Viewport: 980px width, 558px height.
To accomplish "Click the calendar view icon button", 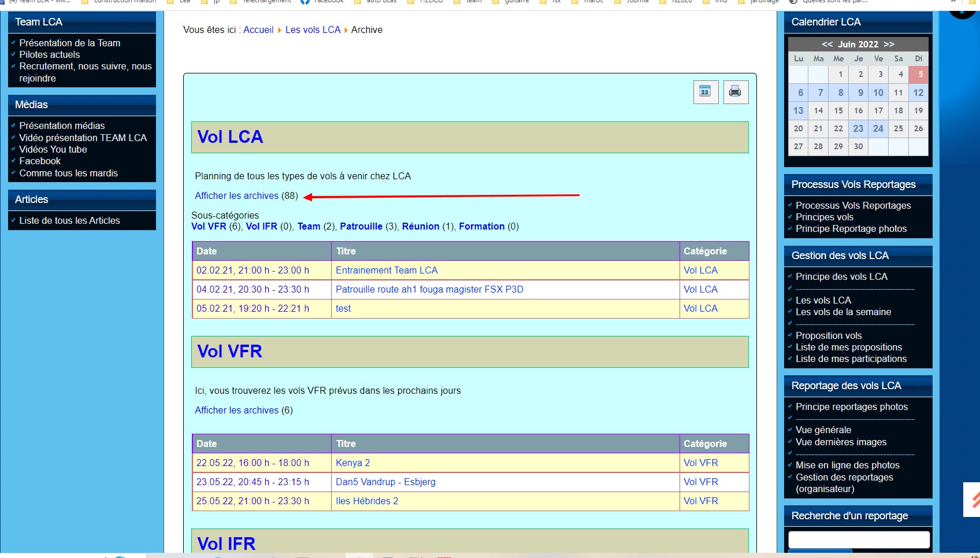I will coord(705,92).
